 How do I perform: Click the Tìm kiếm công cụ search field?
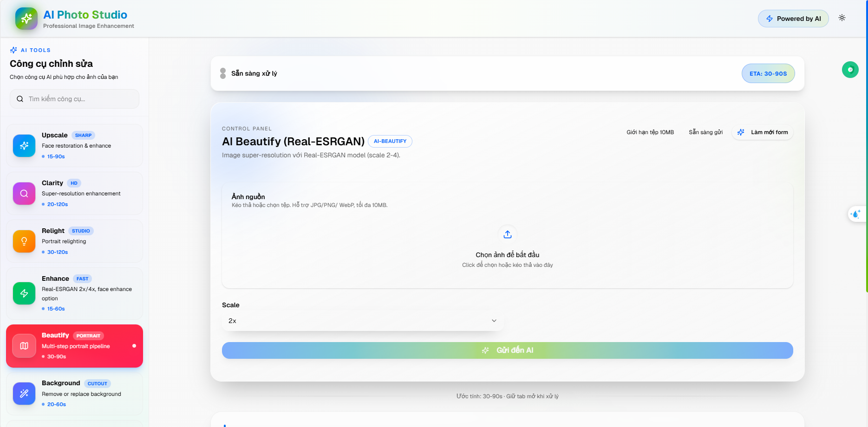tap(74, 99)
